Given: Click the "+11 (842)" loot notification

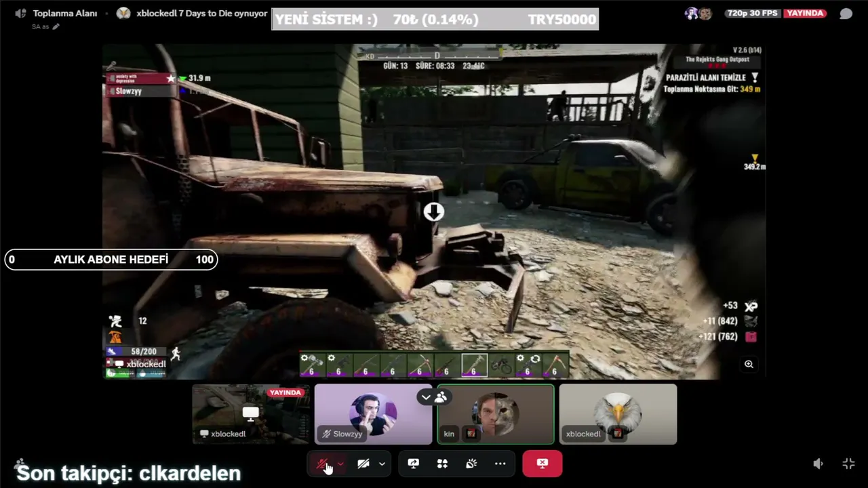Looking at the screenshot, I should coord(720,321).
